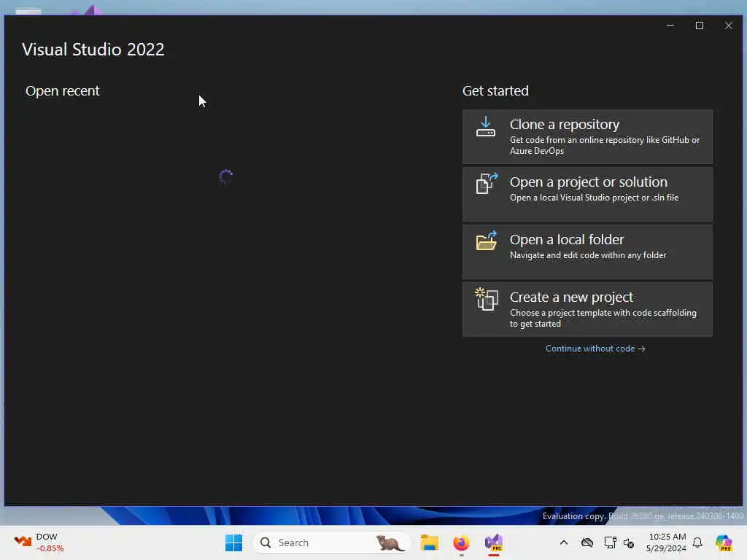Show hidden system tray icons chevron
747x560 pixels.
pyautogui.click(x=564, y=542)
